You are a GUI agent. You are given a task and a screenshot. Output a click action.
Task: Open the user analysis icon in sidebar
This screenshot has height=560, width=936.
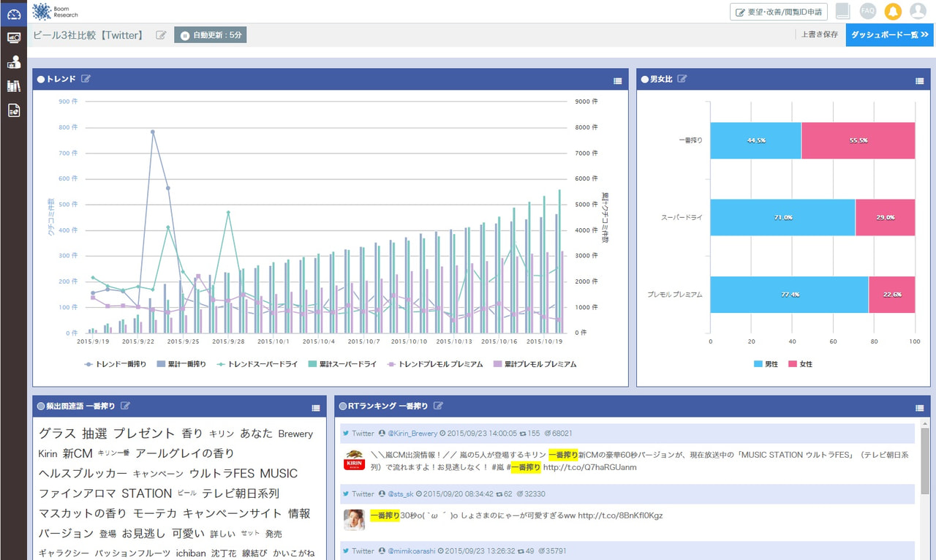point(13,62)
